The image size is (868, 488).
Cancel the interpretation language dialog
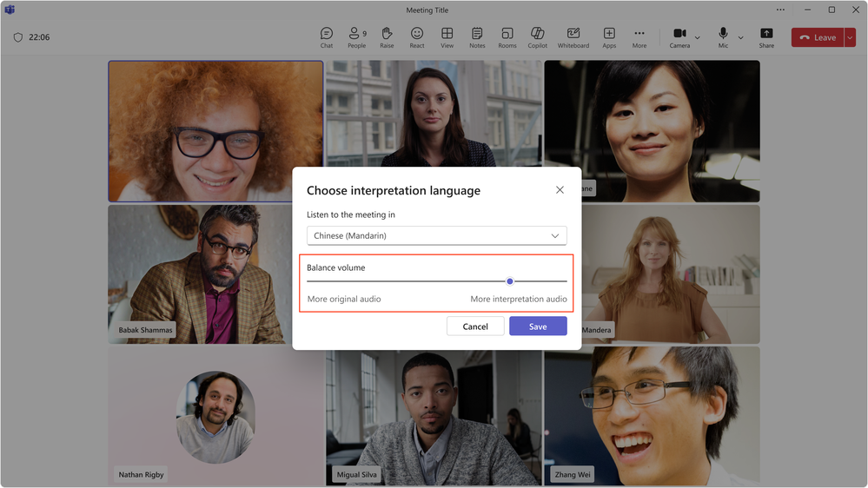475,326
